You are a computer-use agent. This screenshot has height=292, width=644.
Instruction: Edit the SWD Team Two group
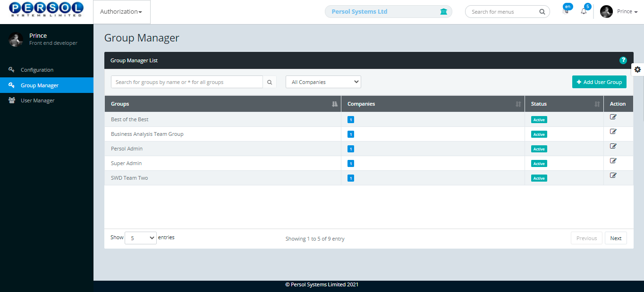pyautogui.click(x=613, y=175)
